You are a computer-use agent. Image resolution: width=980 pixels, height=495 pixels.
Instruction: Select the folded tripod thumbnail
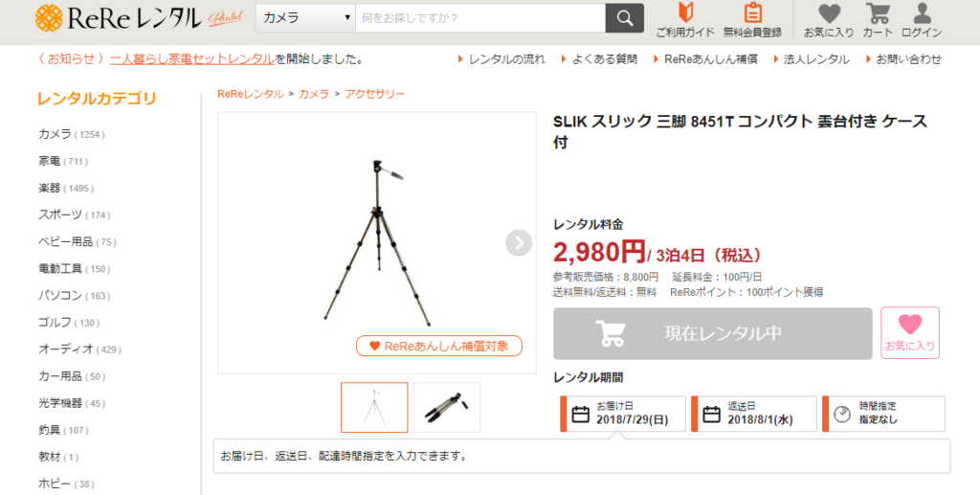[x=446, y=408]
